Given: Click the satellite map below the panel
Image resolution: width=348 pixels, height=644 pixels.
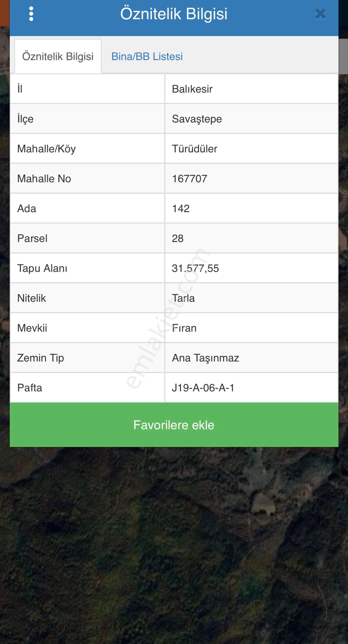Looking at the screenshot, I should (x=174, y=545).
